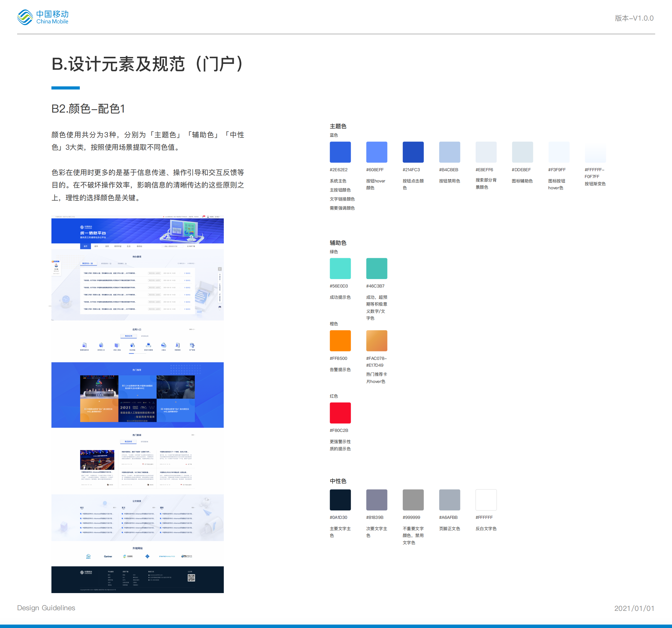Select the 集团新闻 tab under 热门新闻

tap(128, 442)
